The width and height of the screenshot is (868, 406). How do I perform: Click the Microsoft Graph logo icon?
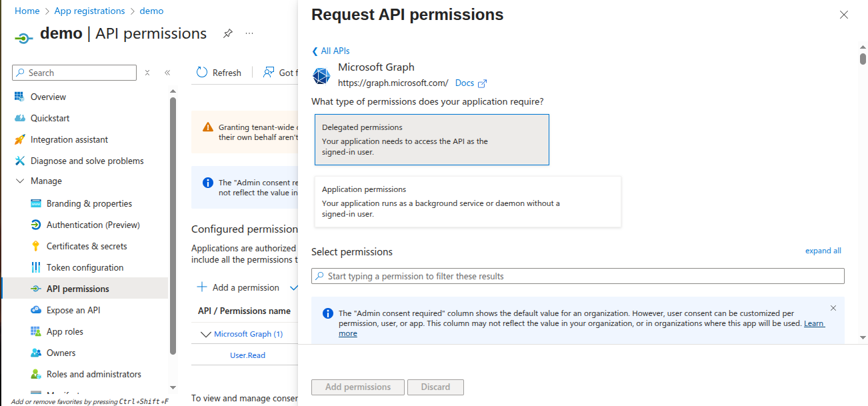pos(321,76)
